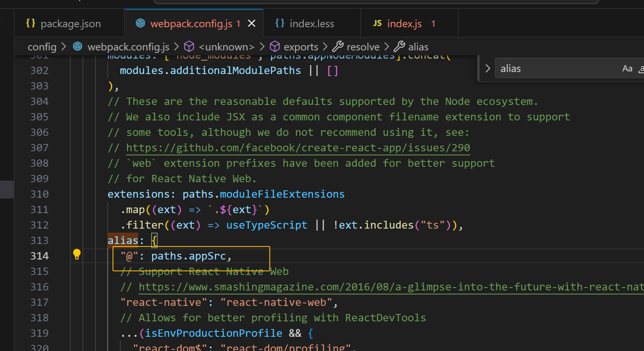Click moduleFileExtensions on line 310
The height and width of the screenshot is (351, 644).
(282, 194)
